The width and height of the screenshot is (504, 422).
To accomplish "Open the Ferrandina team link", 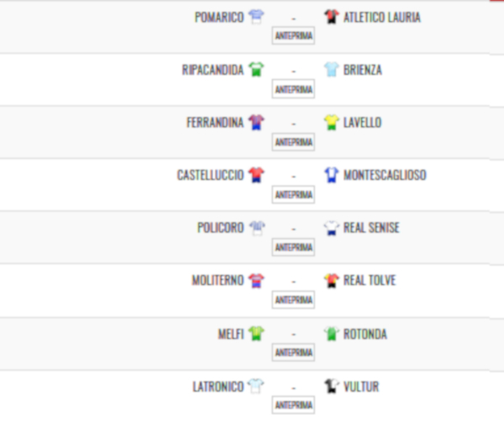I will pos(215,123).
